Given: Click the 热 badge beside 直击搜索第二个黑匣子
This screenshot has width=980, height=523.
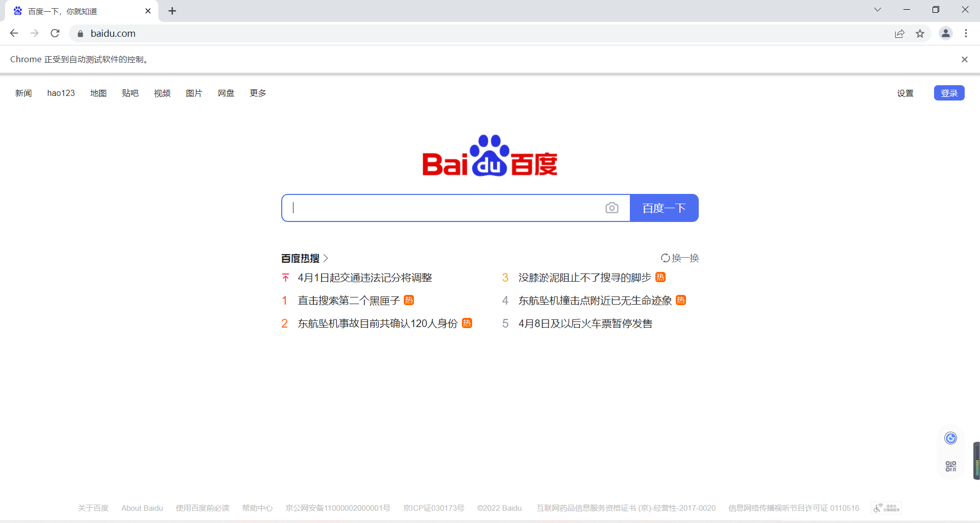Looking at the screenshot, I should [408, 301].
